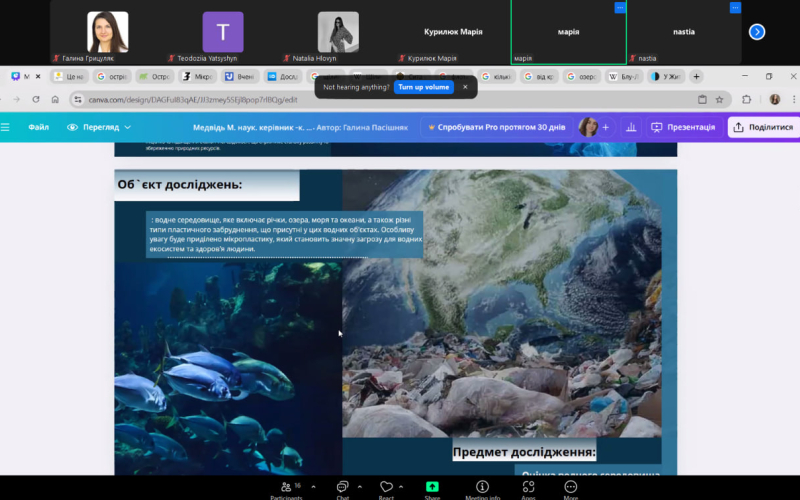
Task: Select Галина Грицуляк video thumbnail
Action: click(x=108, y=32)
